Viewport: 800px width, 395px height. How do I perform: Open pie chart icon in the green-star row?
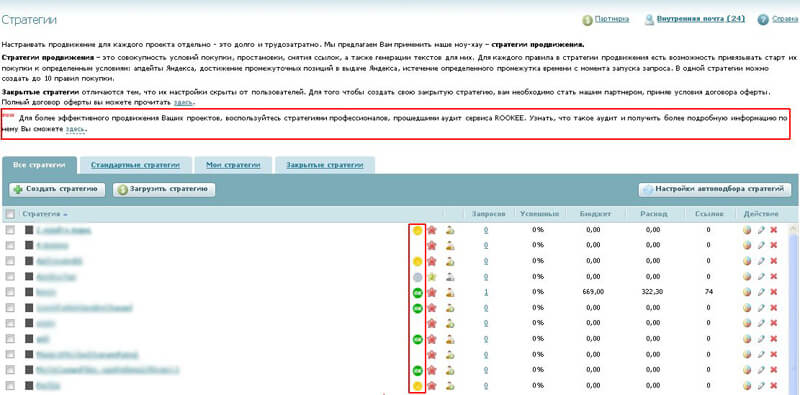pos(747,276)
